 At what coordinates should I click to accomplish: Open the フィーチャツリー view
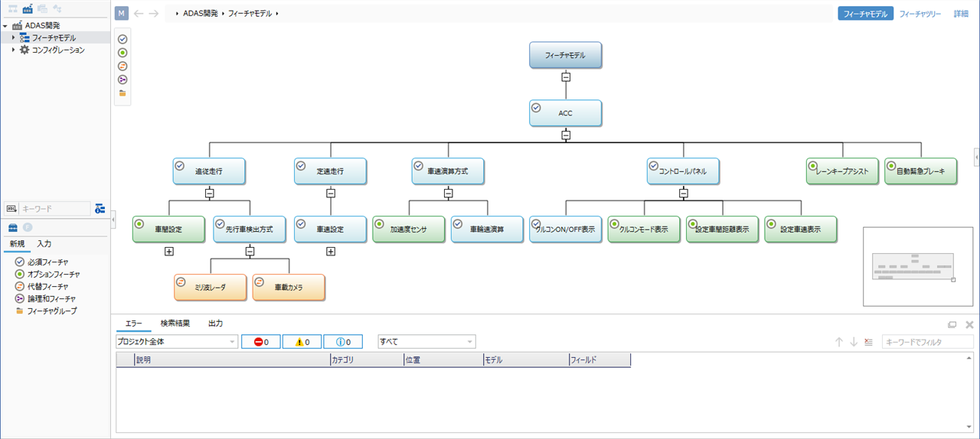[x=920, y=14]
